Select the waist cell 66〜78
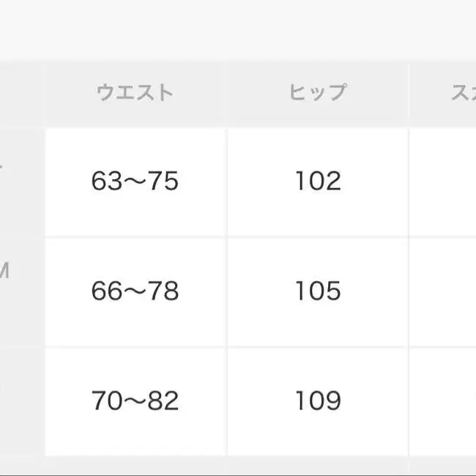Image resolution: width=476 pixels, height=476 pixels. pos(135,291)
